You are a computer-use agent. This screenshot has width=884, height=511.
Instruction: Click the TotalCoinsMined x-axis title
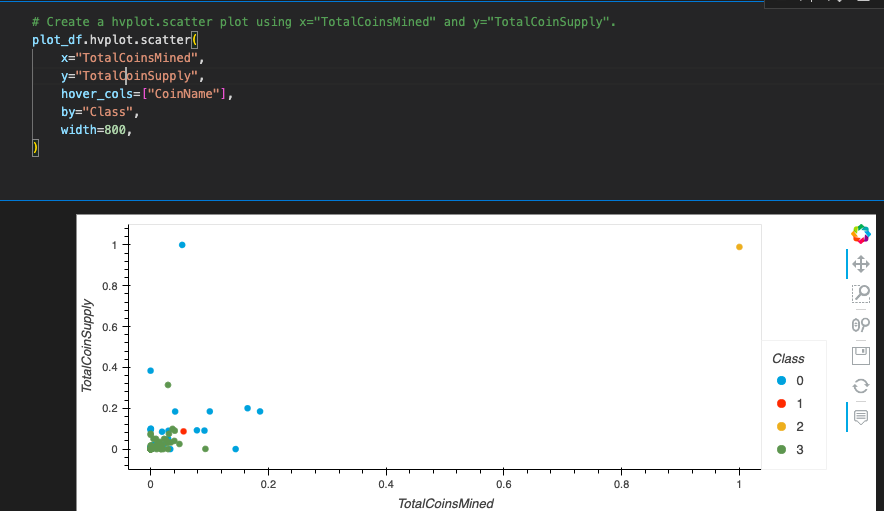coord(446,504)
